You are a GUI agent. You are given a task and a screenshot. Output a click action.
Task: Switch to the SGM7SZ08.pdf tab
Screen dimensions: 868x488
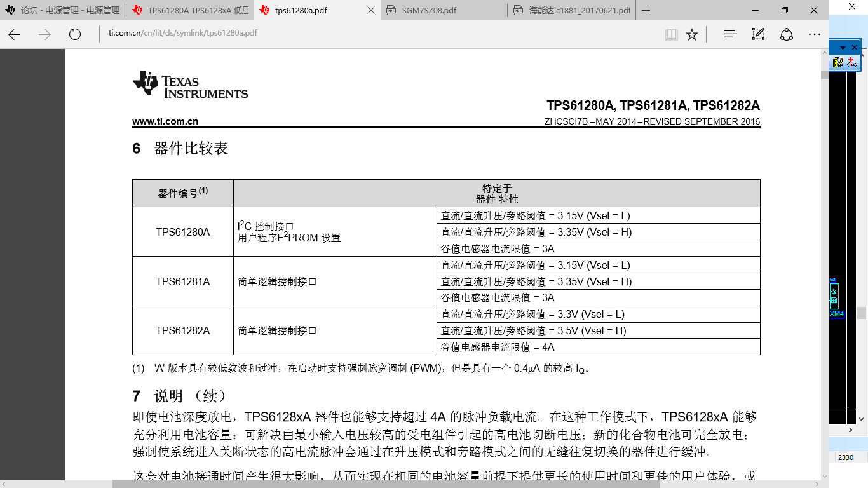445,10
